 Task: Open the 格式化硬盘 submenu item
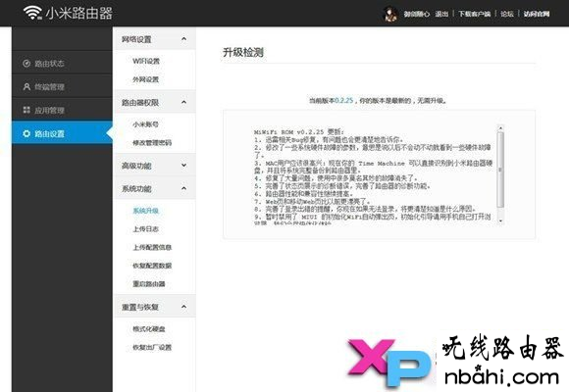149,329
